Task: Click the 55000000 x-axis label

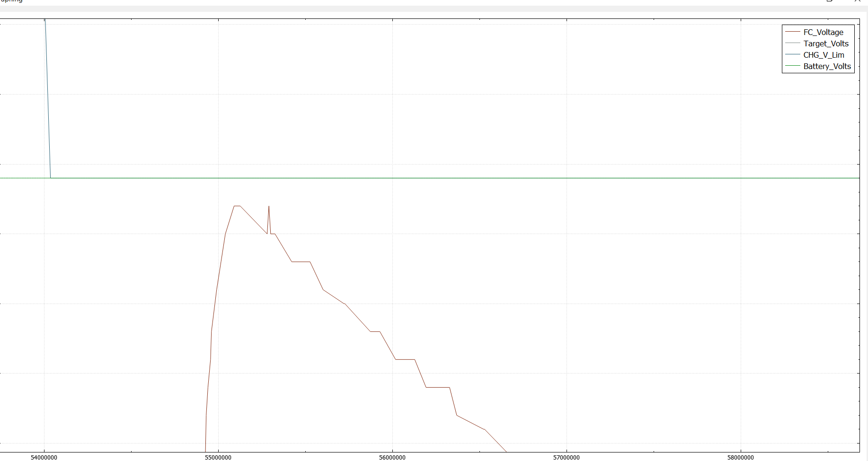Action: [218, 457]
